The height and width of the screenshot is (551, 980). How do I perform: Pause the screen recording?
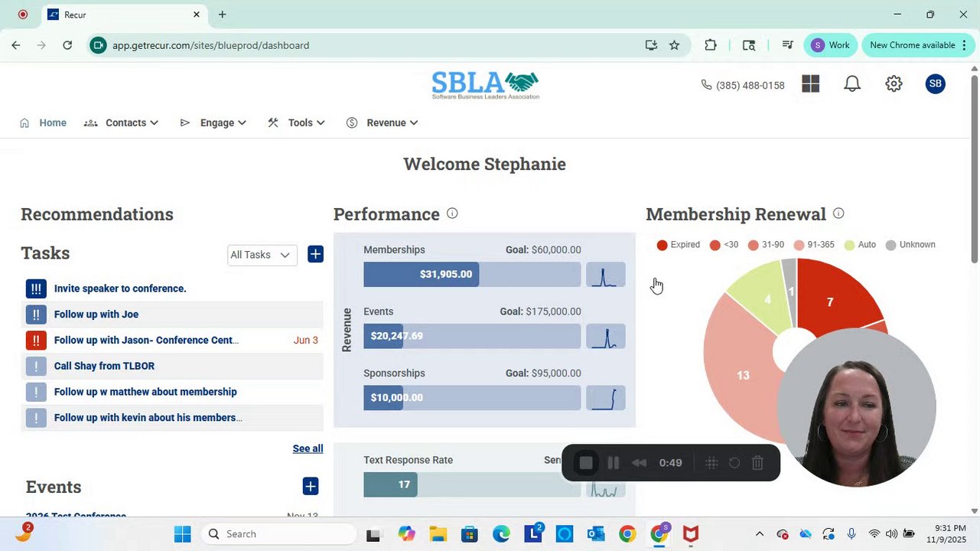pos(613,463)
